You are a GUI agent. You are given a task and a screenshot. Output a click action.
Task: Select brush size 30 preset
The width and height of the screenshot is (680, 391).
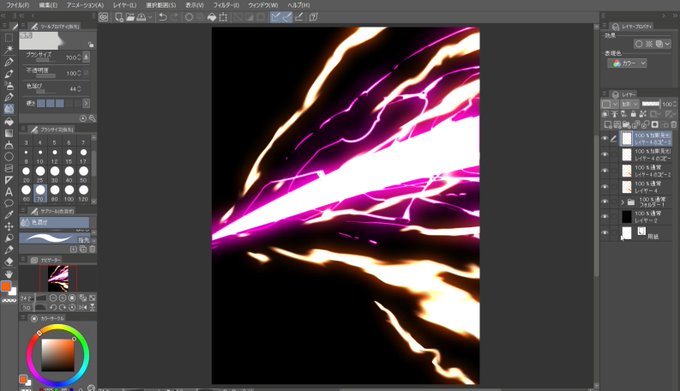(x=55, y=174)
